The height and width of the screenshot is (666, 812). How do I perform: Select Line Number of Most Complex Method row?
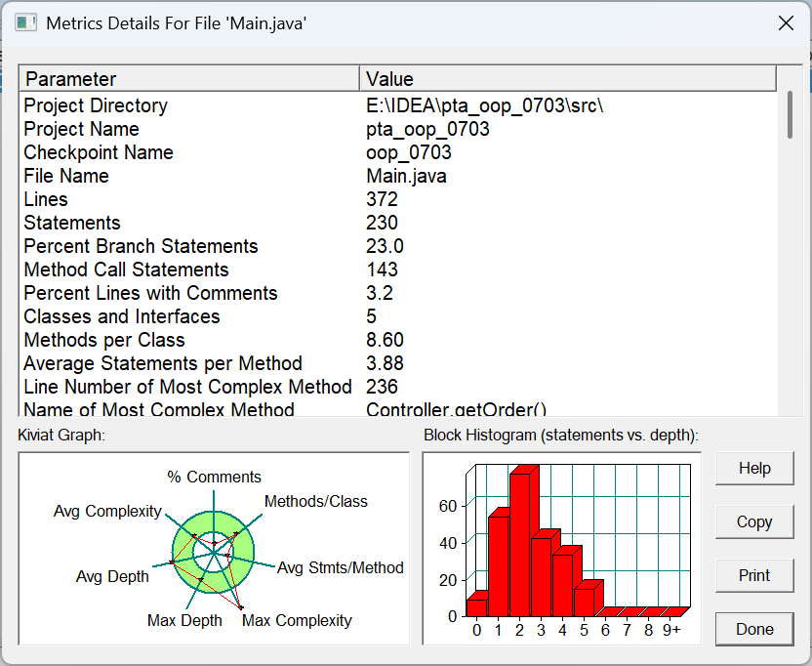[187, 387]
